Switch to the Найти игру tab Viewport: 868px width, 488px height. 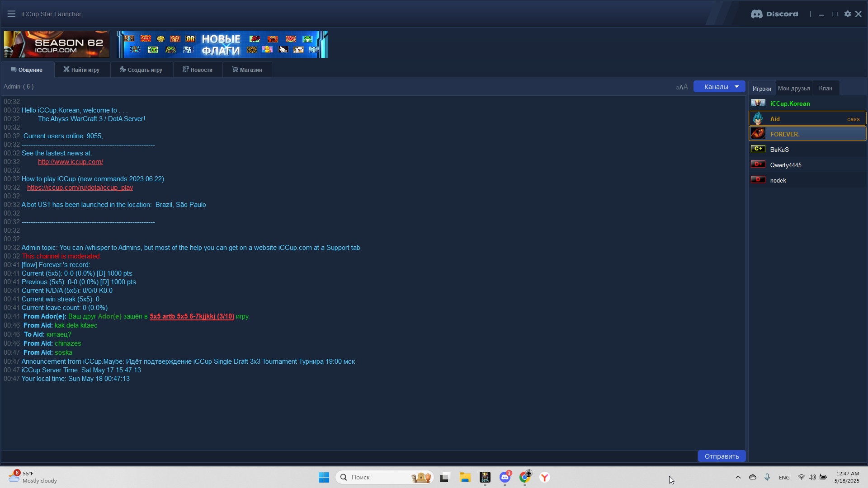click(x=82, y=70)
